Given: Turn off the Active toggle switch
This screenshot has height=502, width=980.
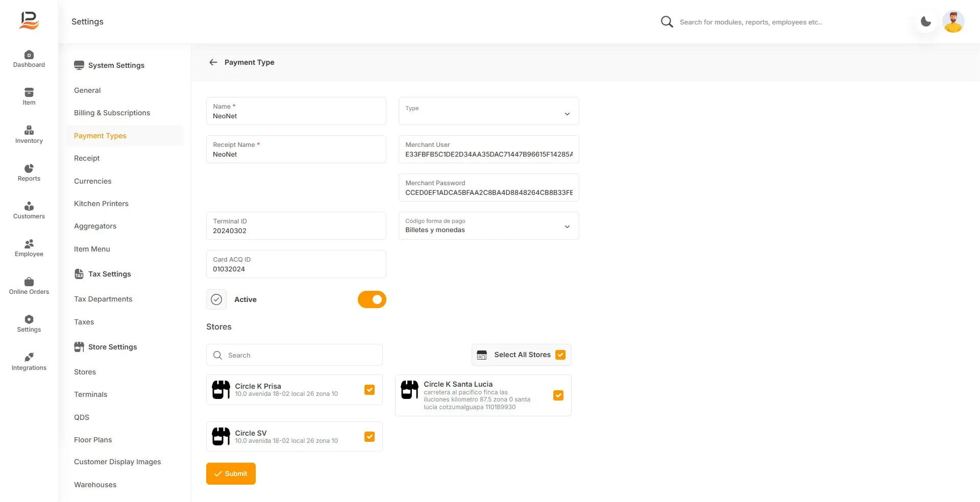Looking at the screenshot, I should [x=372, y=299].
